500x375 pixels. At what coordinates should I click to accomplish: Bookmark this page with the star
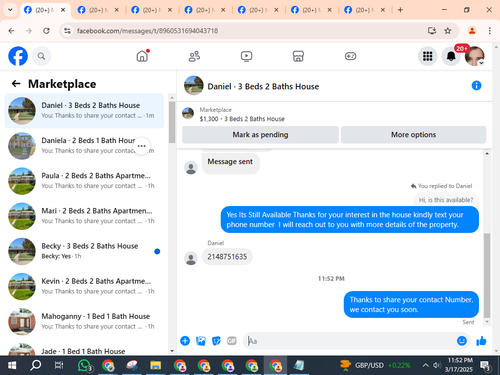click(448, 31)
